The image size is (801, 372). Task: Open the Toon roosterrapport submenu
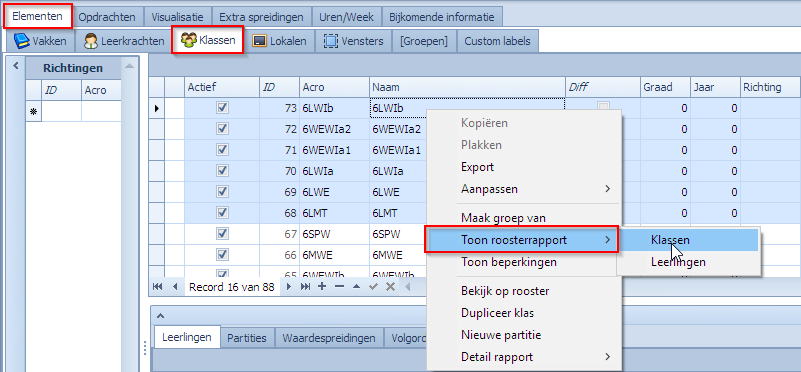(x=522, y=240)
